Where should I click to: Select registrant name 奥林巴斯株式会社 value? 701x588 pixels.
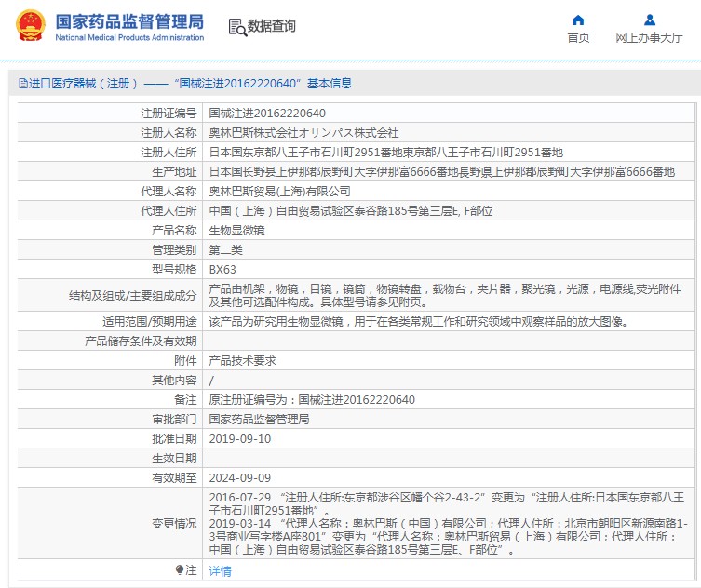coord(304,133)
